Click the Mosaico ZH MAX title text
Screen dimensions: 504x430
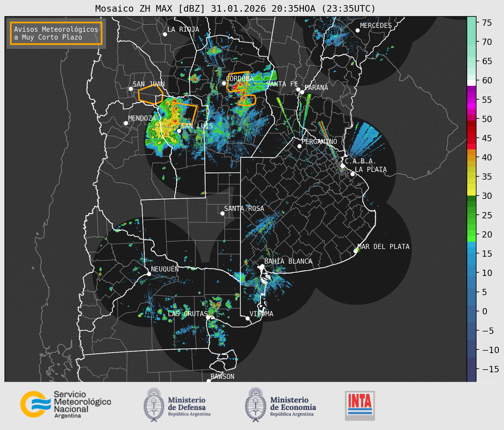point(235,8)
